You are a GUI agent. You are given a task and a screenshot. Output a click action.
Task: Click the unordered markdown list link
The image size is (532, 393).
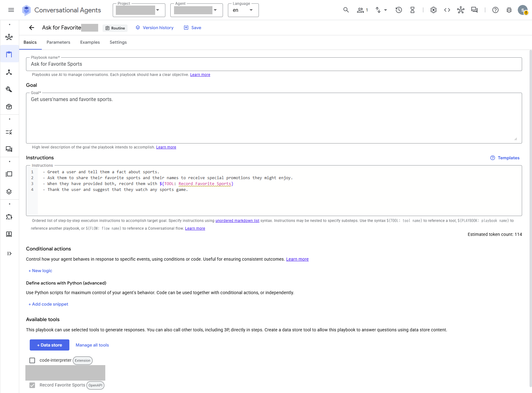(x=237, y=221)
